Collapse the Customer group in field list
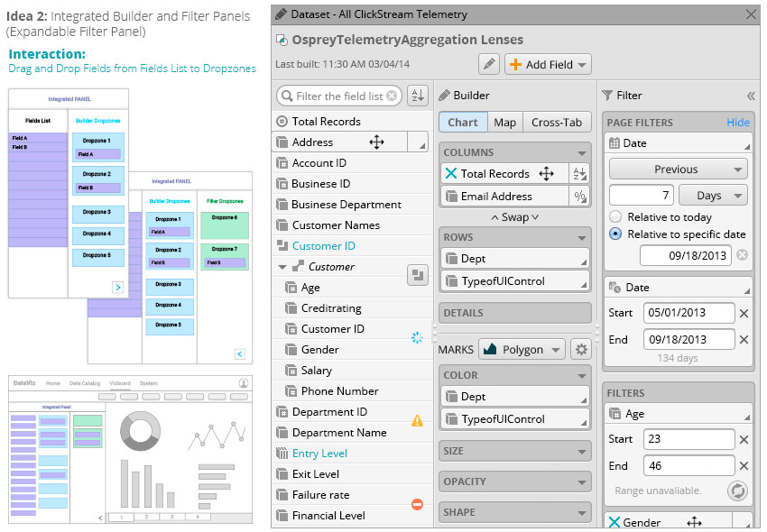Viewport: 767px width, 532px height. coord(283,268)
